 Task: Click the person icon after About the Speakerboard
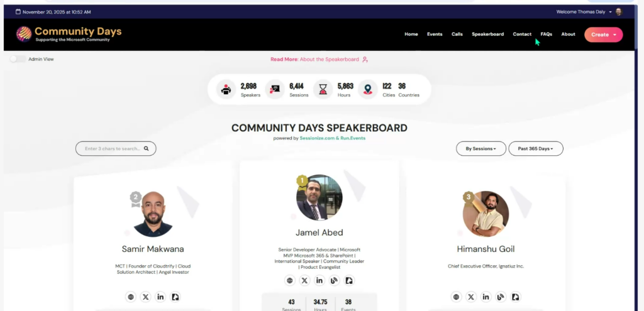coord(365,60)
